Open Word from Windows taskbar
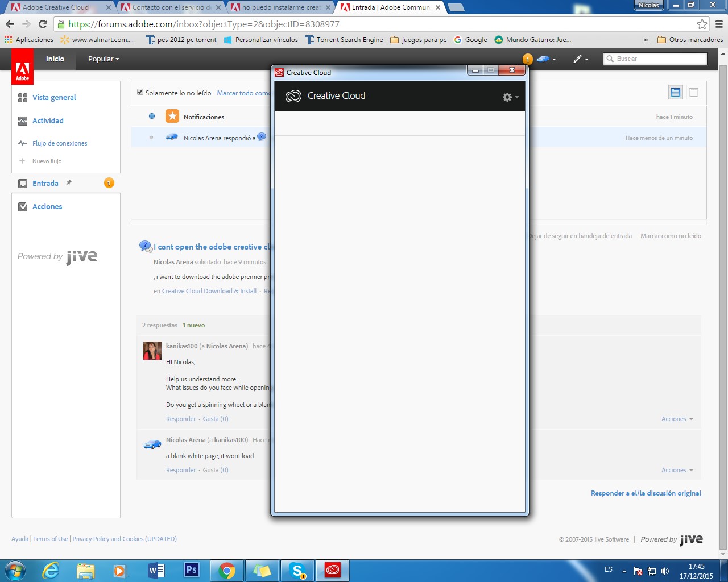 [156, 570]
